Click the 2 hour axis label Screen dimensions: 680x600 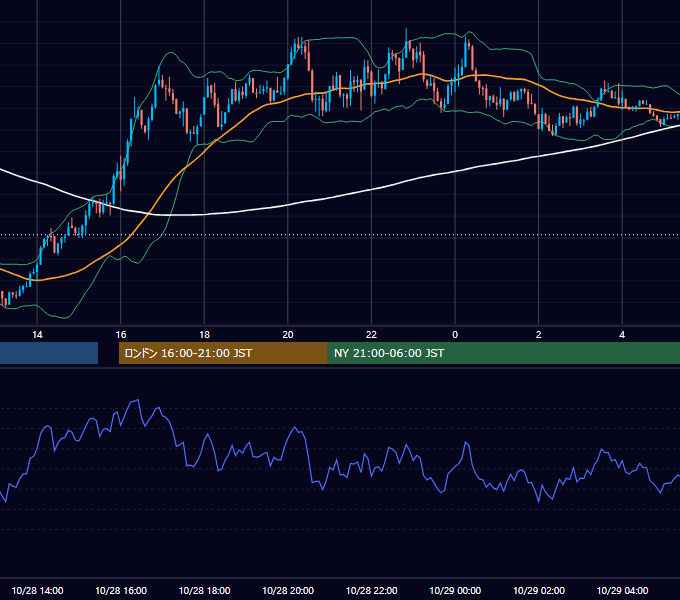click(x=538, y=335)
